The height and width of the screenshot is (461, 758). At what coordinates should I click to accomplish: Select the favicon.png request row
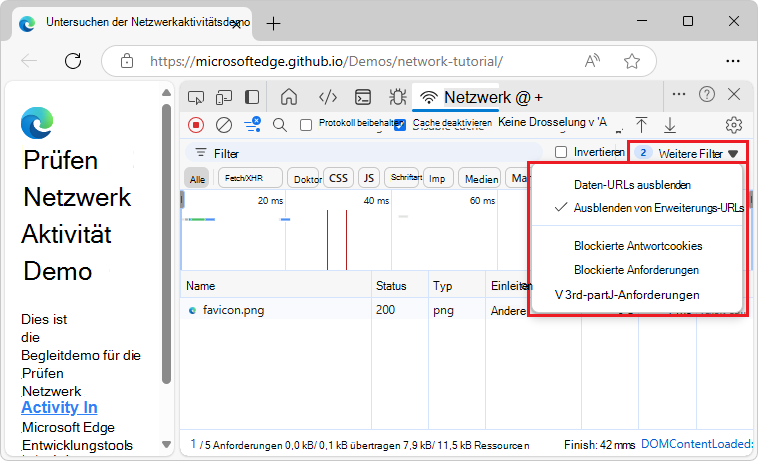(355, 310)
